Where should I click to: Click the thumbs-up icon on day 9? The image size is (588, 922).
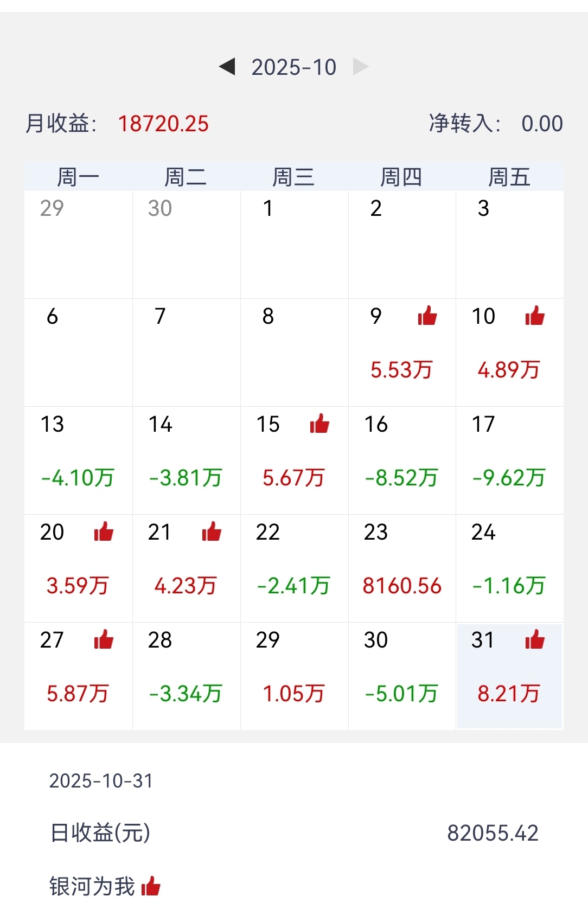427,316
